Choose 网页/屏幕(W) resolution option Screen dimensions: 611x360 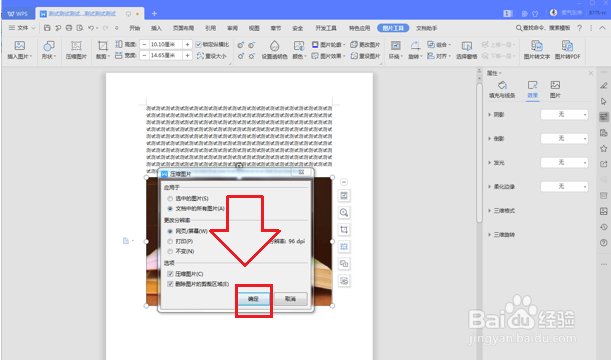coord(170,231)
